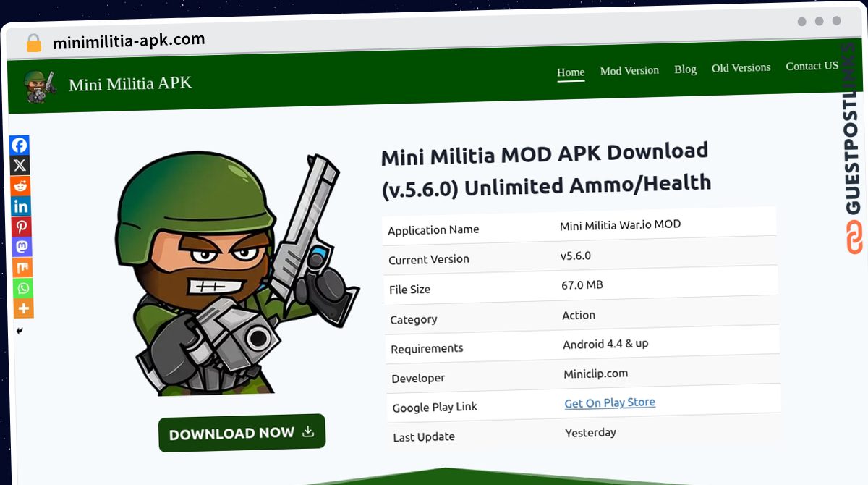Image resolution: width=868 pixels, height=485 pixels.
Task: Open the Contact US page
Action: [812, 67]
